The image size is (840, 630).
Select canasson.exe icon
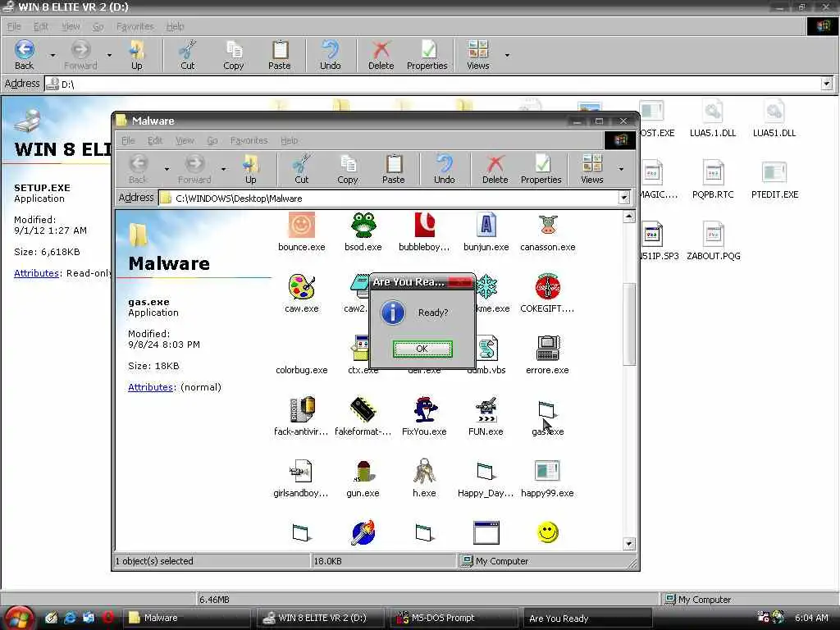coord(547,225)
